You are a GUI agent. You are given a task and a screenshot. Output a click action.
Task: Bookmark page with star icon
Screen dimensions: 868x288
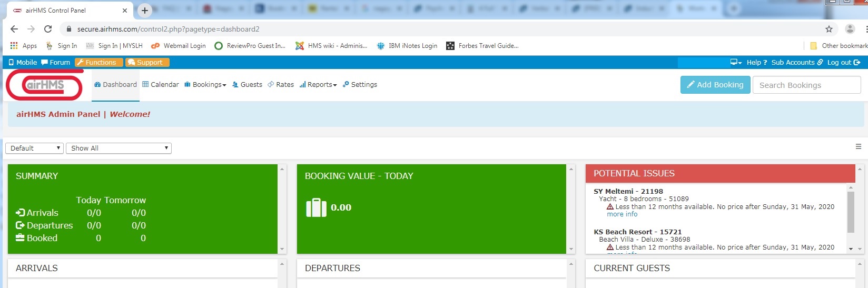[829, 29]
